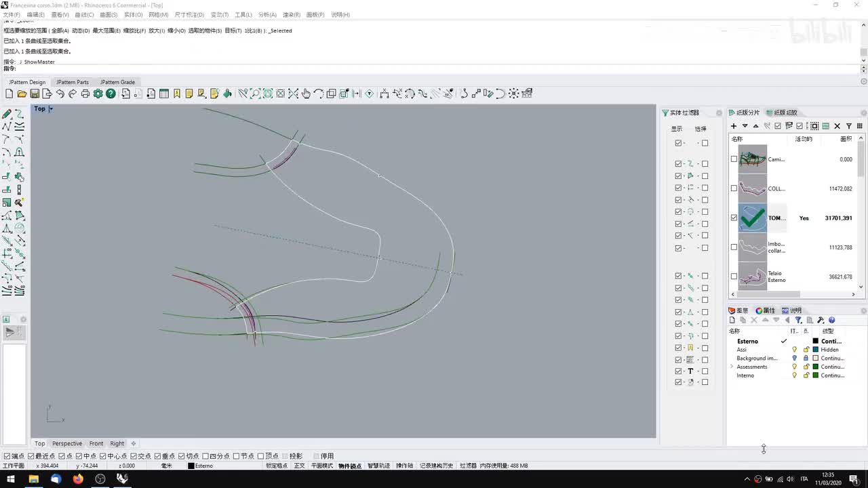Screen dimensions: 868x488
Task: Click the layer filter funnel icon
Action: (798, 320)
